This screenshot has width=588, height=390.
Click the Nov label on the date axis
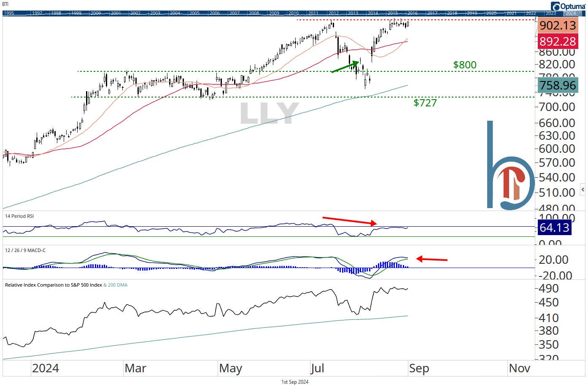(x=520, y=368)
